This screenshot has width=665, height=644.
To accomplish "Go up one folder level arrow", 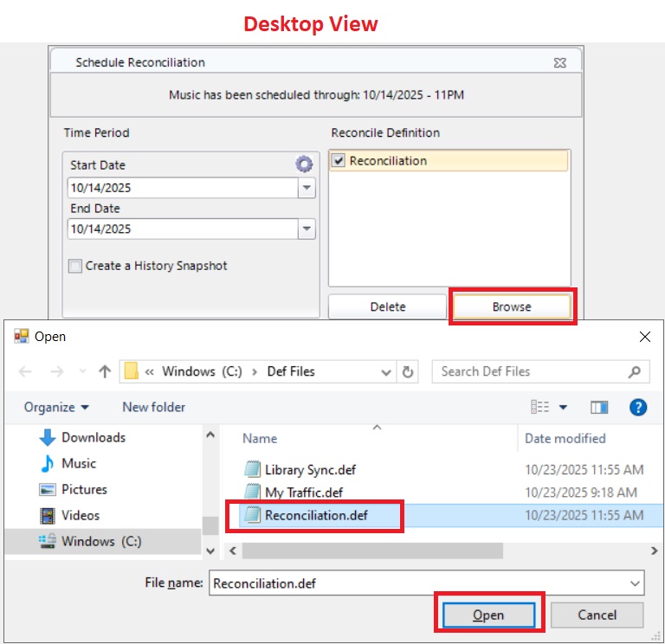I will tap(105, 372).
